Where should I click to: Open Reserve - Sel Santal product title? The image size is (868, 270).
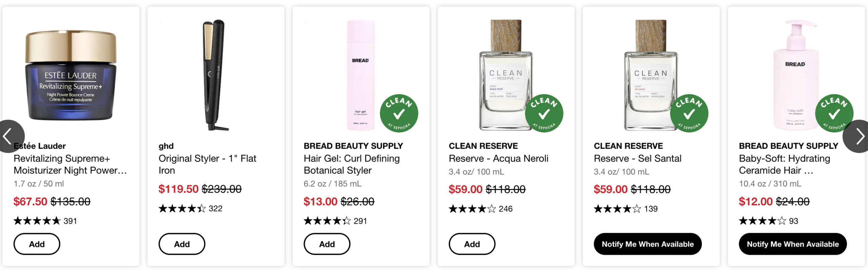point(637,159)
